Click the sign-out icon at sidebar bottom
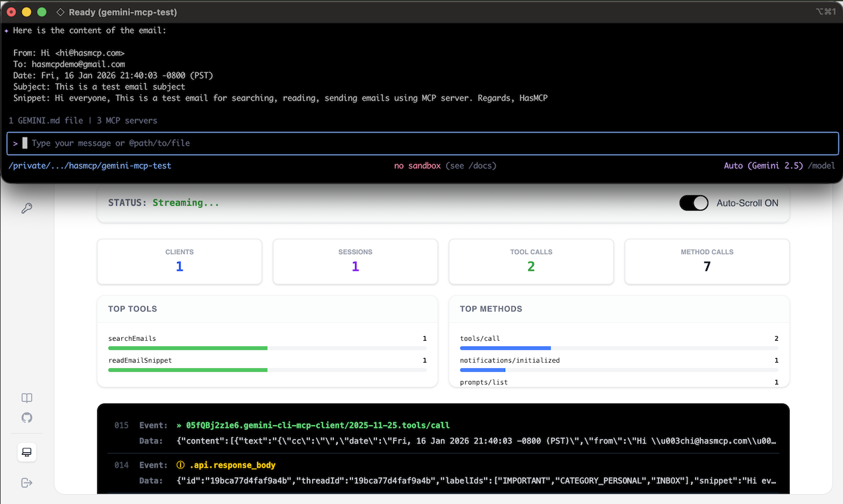Viewport: 843px width, 504px height. 27,482
